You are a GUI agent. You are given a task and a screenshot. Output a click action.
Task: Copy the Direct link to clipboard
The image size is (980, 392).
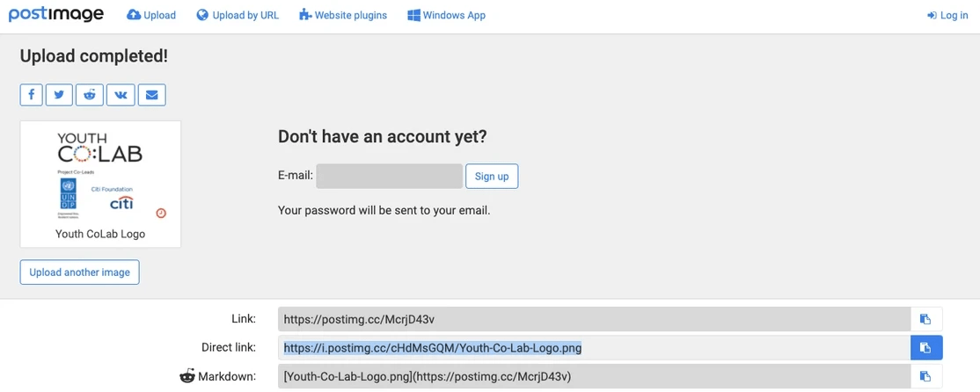[x=926, y=348]
